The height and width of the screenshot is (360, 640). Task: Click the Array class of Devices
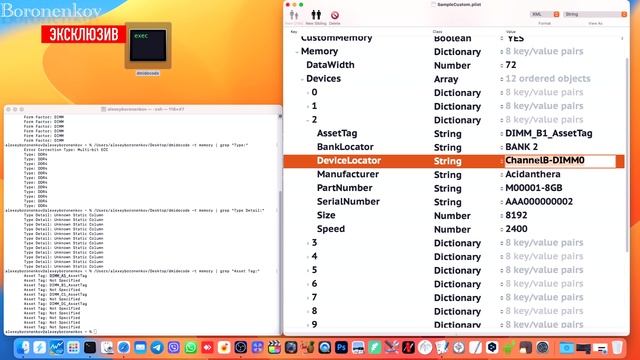click(446, 79)
